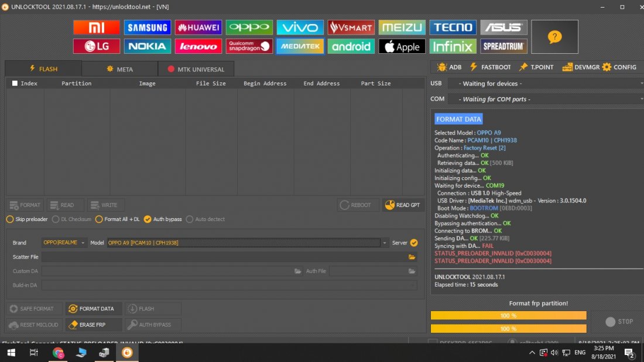Select the Samsung brand logo

(x=148, y=27)
